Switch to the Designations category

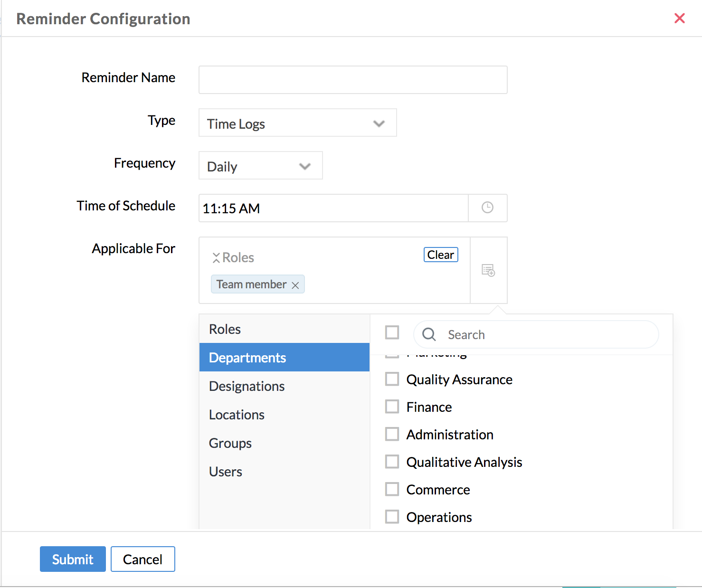[247, 386]
